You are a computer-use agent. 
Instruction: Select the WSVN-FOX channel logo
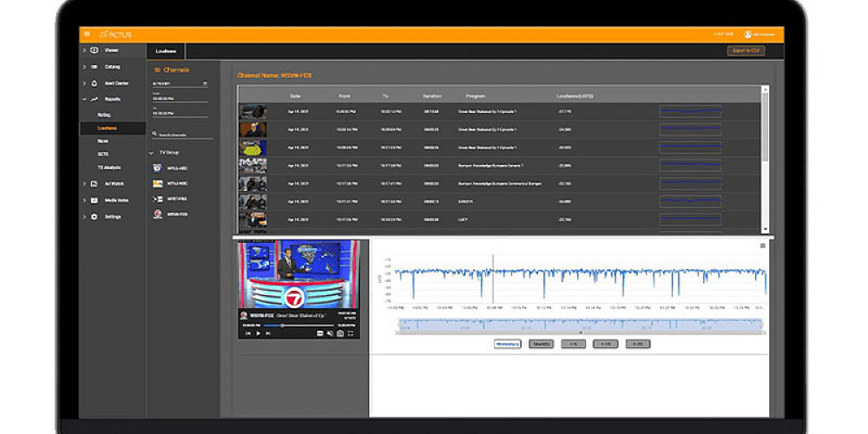tap(157, 214)
